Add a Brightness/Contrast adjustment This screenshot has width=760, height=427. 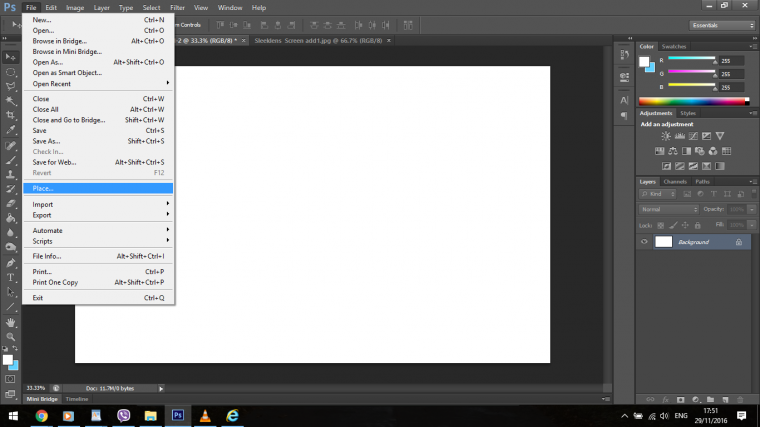[x=666, y=136]
